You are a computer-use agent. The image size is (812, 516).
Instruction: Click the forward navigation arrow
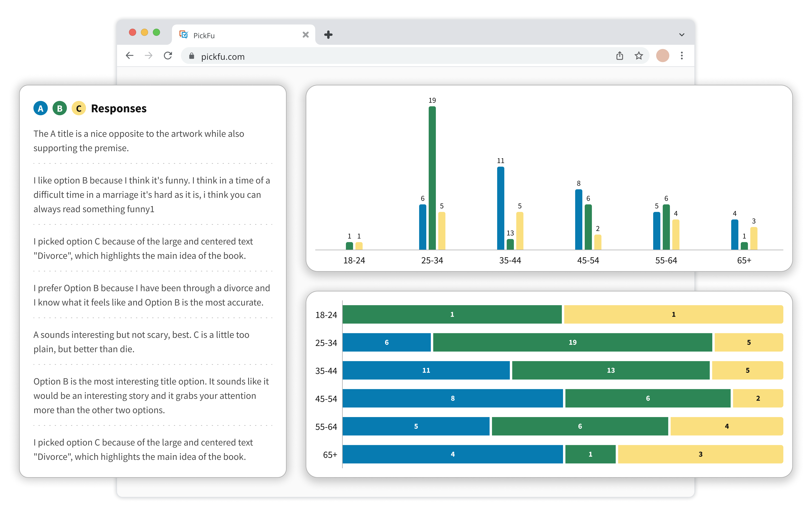[149, 56]
